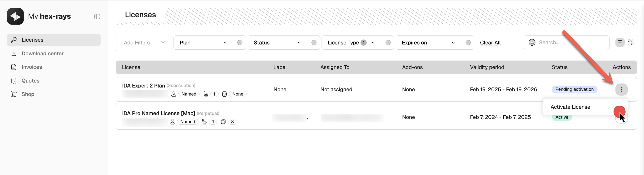
Task: Open the Shop cart page
Action: click(28, 94)
